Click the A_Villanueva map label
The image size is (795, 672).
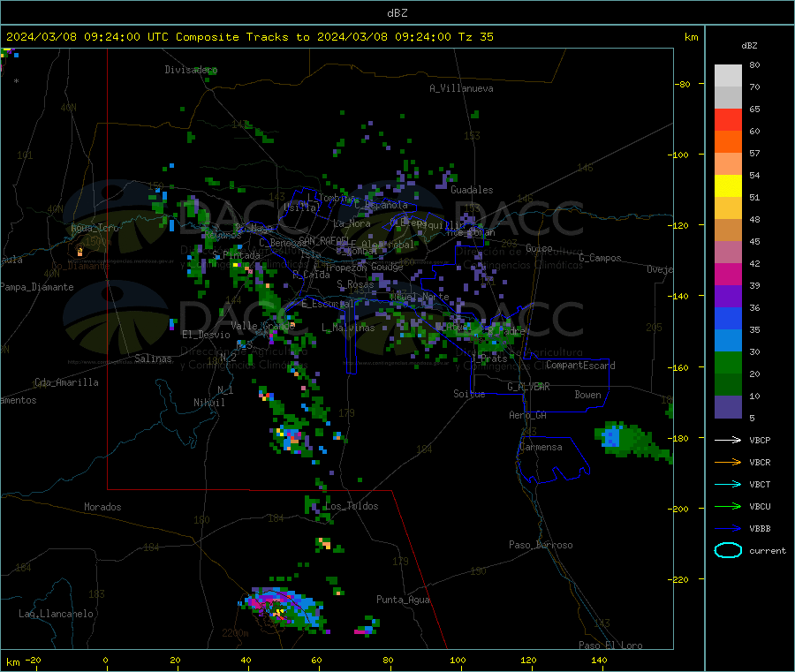(x=461, y=88)
